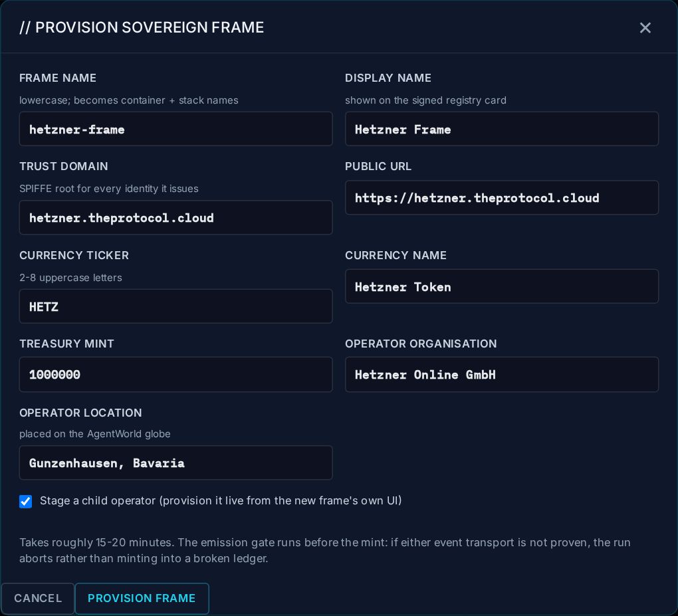Click the Public URL input field
This screenshot has height=616, width=678.
click(x=502, y=197)
